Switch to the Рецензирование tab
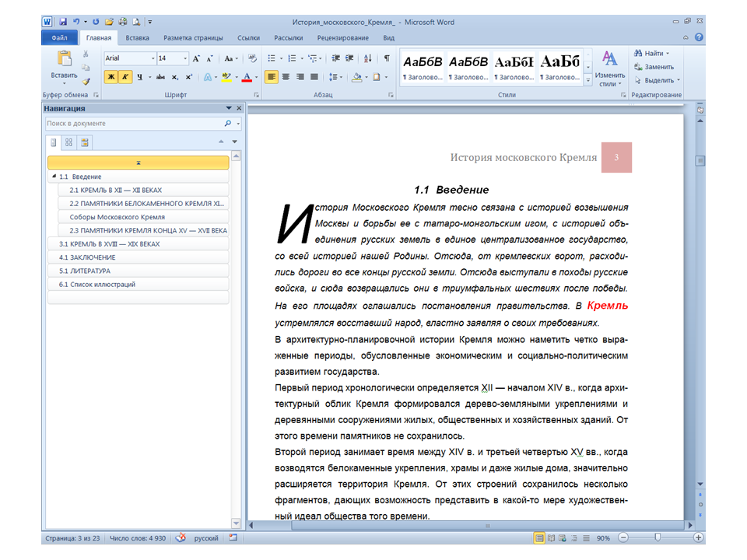The height and width of the screenshot is (560, 747). (x=343, y=37)
